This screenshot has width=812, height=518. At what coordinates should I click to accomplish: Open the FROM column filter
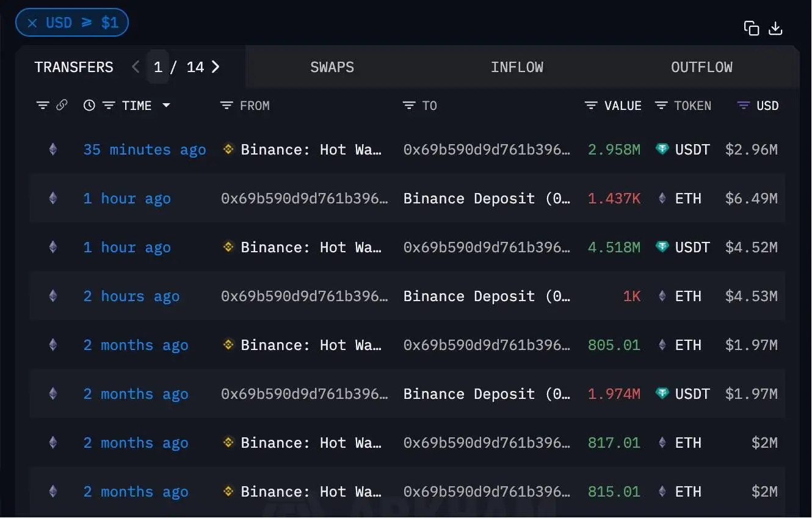pos(227,106)
